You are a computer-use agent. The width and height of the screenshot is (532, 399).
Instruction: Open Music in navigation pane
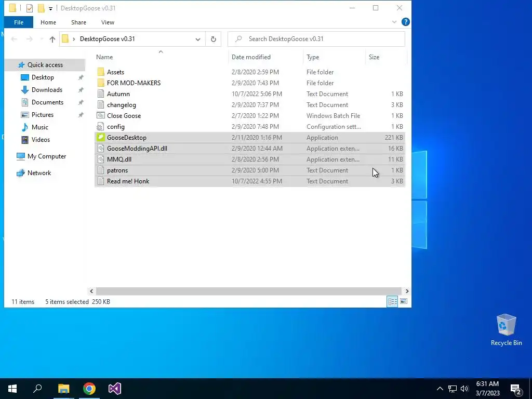pyautogui.click(x=39, y=127)
